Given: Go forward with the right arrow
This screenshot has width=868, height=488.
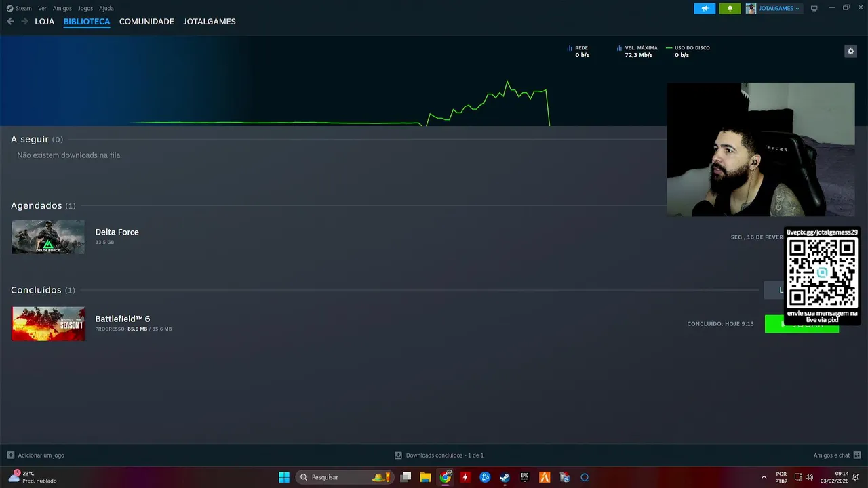Looking at the screenshot, I should click(24, 22).
